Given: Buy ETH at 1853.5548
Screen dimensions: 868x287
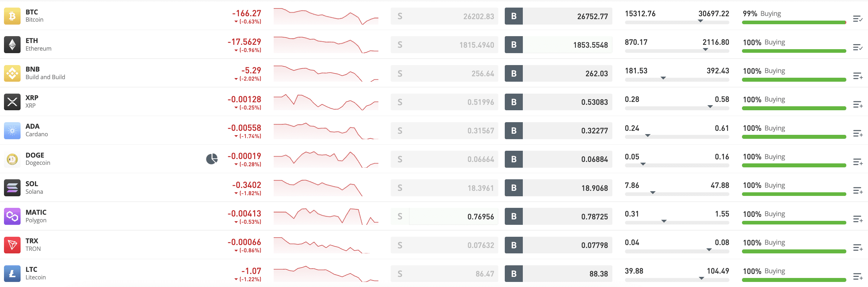Looking at the screenshot, I should (559, 45).
